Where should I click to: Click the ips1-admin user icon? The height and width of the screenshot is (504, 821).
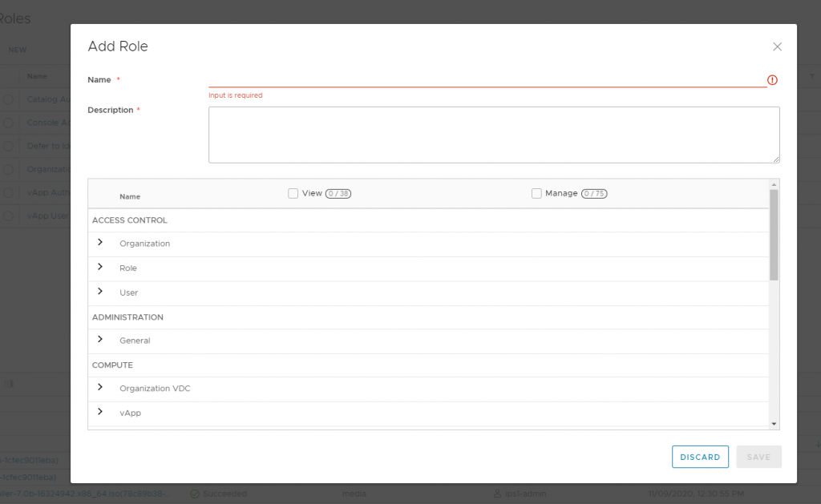pyautogui.click(x=497, y=494)
